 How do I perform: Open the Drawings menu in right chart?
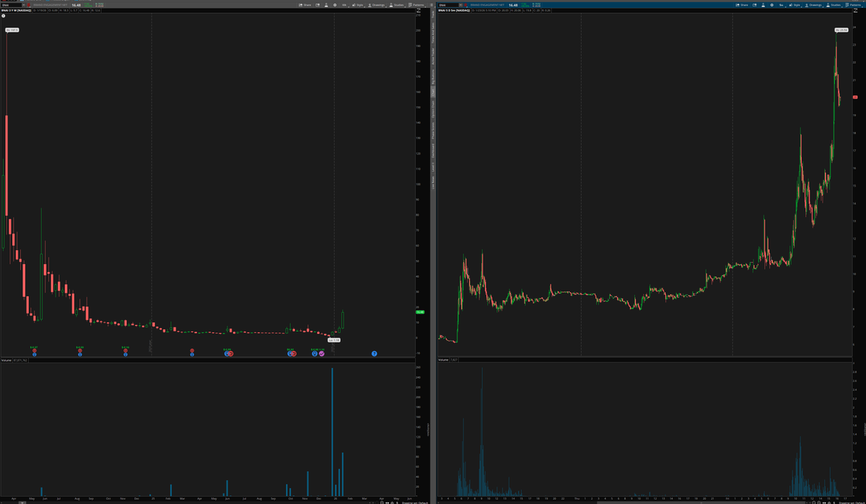(x=814, y=5)
